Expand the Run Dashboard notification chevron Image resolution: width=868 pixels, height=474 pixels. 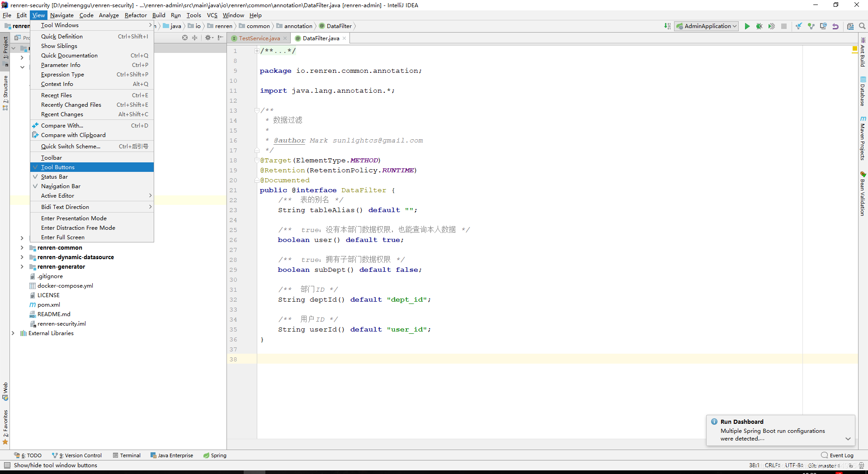click(x=848, y=439)
